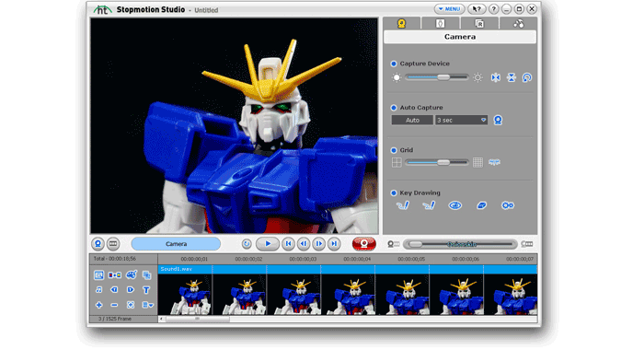Click the coarse grid icon

click(397, 162)
